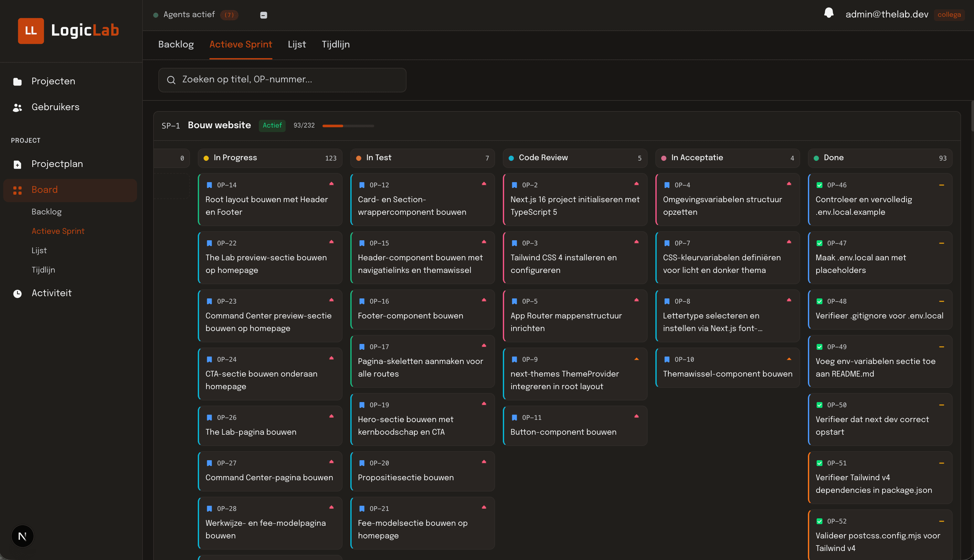Toggle the completed checkmark on OP-50
The height and width of the screenshot is (560, 974).
point(820,405)
